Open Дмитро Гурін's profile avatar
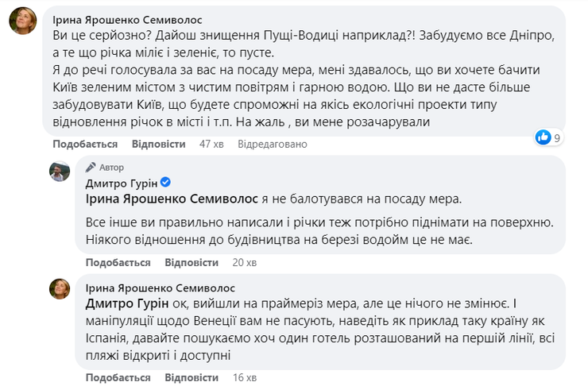Screen dimensions: 588x386 pos(60,172)
